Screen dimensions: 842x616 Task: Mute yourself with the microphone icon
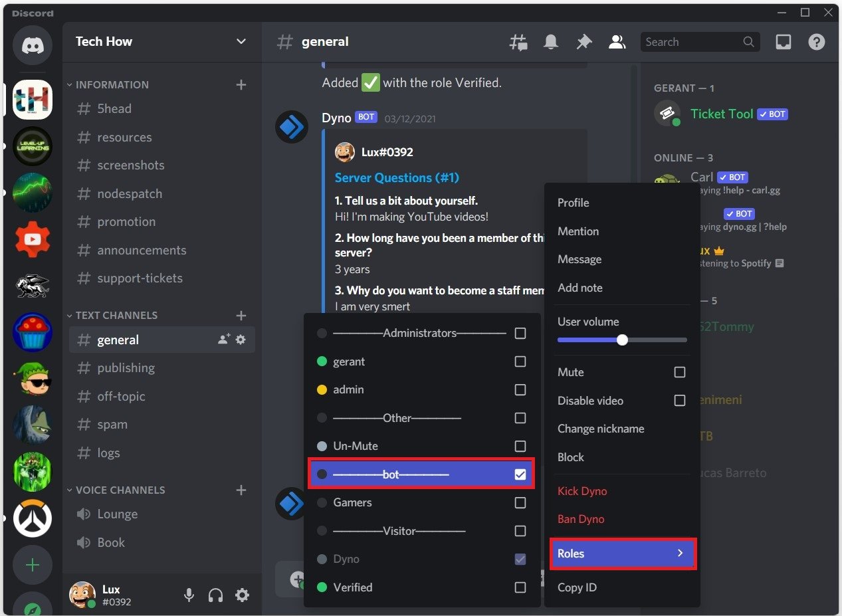pos(189,595)
